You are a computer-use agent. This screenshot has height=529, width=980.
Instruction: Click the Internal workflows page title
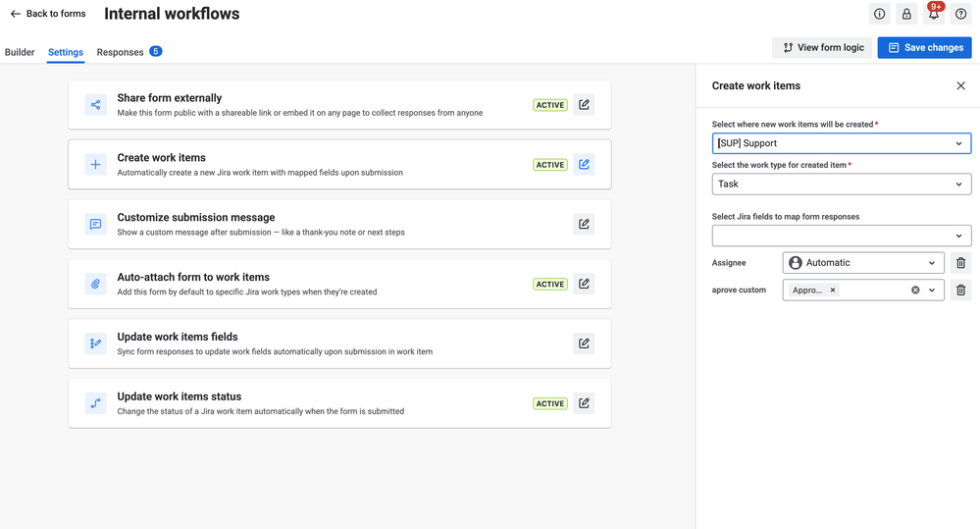172,14
